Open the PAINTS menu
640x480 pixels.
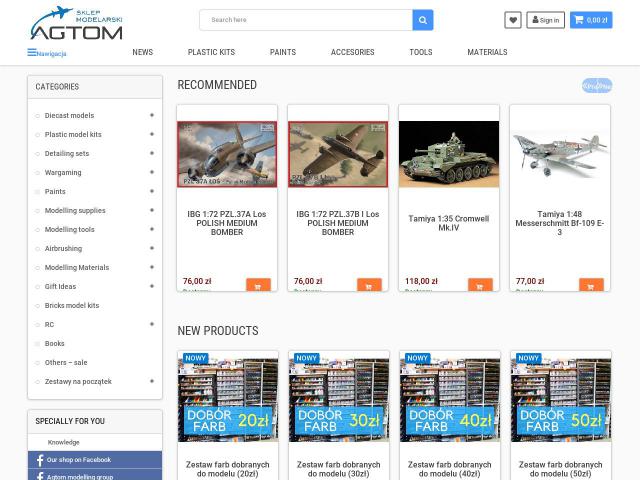pyautogui.click(x=283, y=52)
